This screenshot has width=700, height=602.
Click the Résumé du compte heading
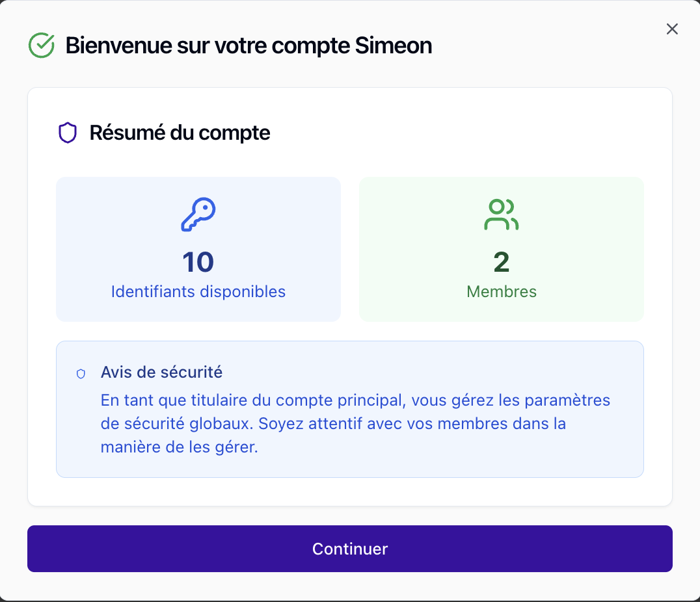(180, 133)
